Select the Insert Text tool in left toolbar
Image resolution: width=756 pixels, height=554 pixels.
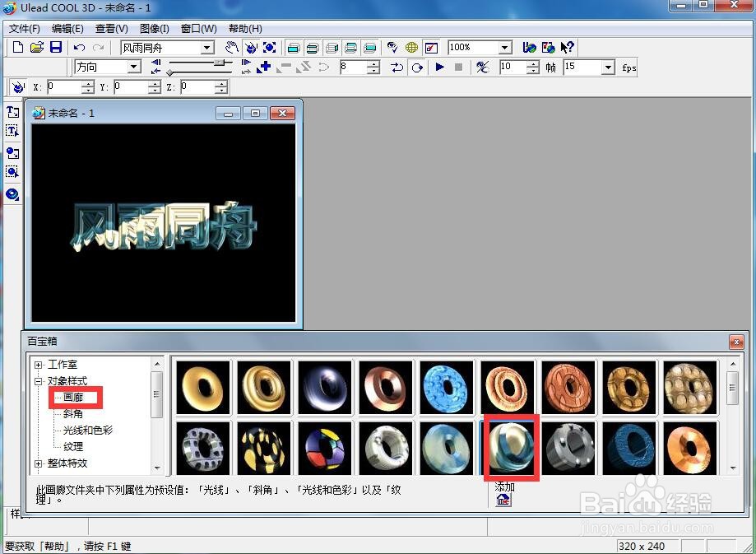pyautogui.click(x=12, y=111)
